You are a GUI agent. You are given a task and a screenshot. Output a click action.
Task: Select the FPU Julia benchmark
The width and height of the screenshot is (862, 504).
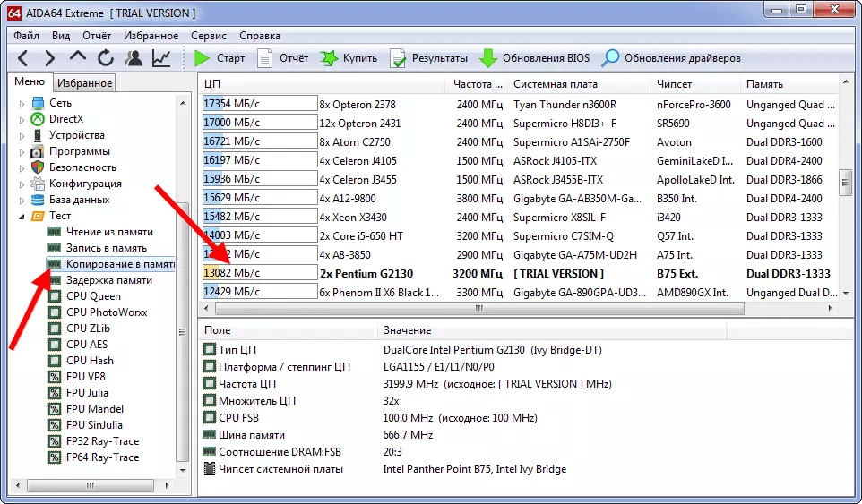(87, 393)
